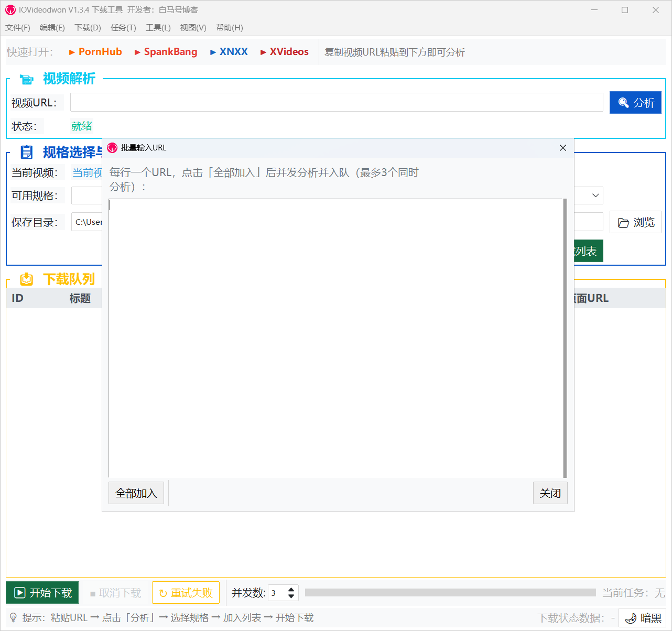Open the 工具(L) menu
Screen dimensions: 672x631
point(158,28)
